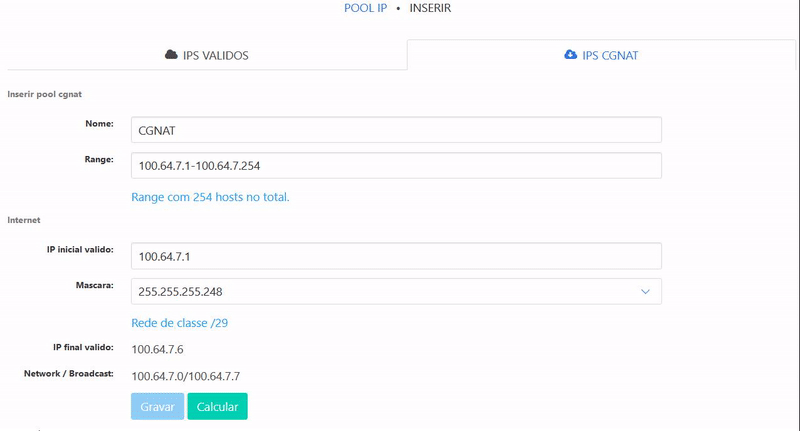
Task: Click the Network / Broadcast address value
Action: [x=185, y=376]
